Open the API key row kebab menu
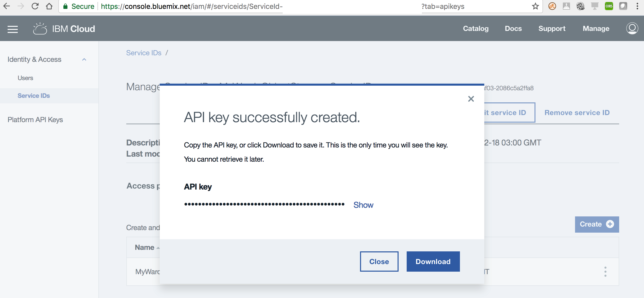Screen dimensions: 644x298 click(605, 272)
